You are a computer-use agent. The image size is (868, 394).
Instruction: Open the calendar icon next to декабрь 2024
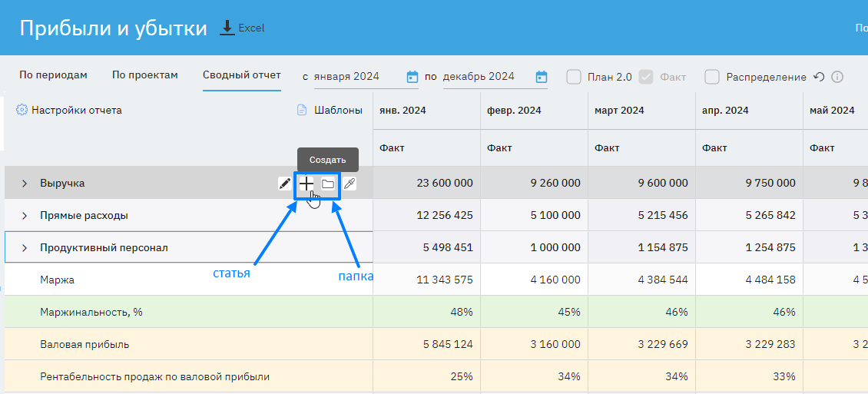[x=542, y=77]
